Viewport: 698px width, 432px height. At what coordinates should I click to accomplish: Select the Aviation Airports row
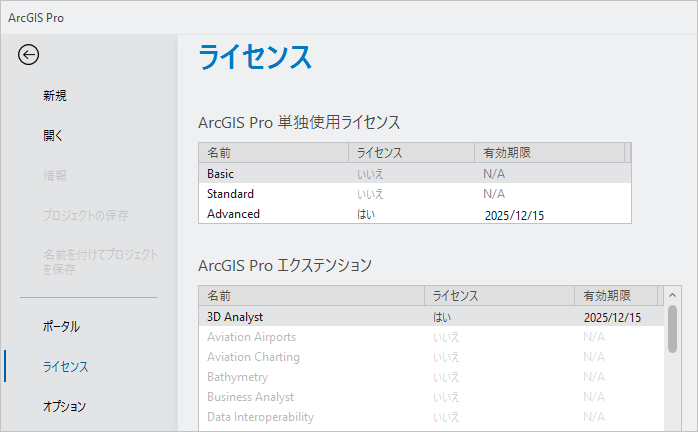pos(431,337)
